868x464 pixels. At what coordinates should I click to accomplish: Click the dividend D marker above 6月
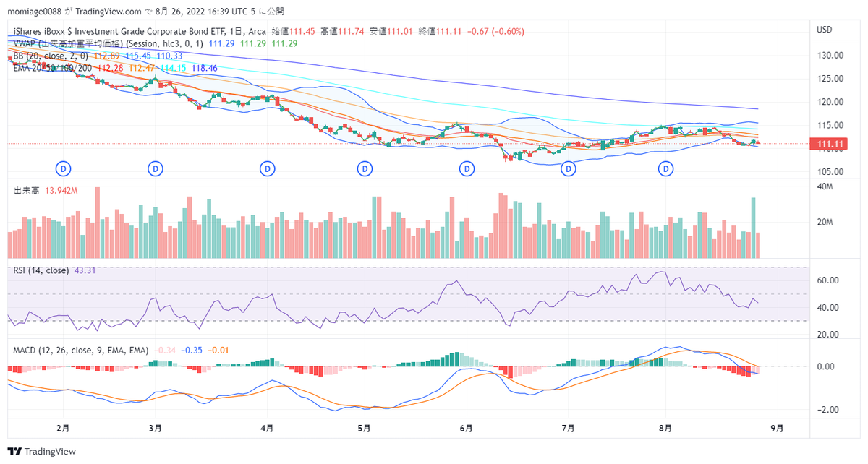[x=467, y=168]
